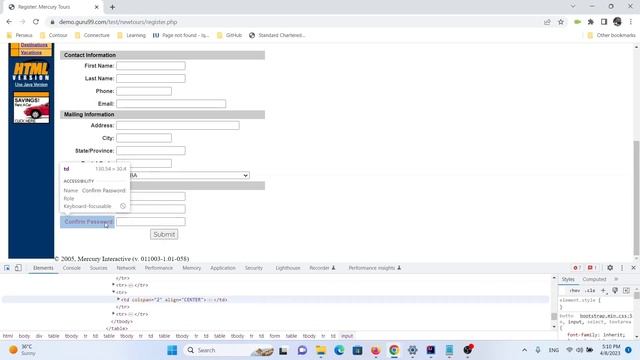Image resolution: width=640 pixels, height=360 pixels.
Task: Click the Confirm Password input field
Action: tap(151, 222)
